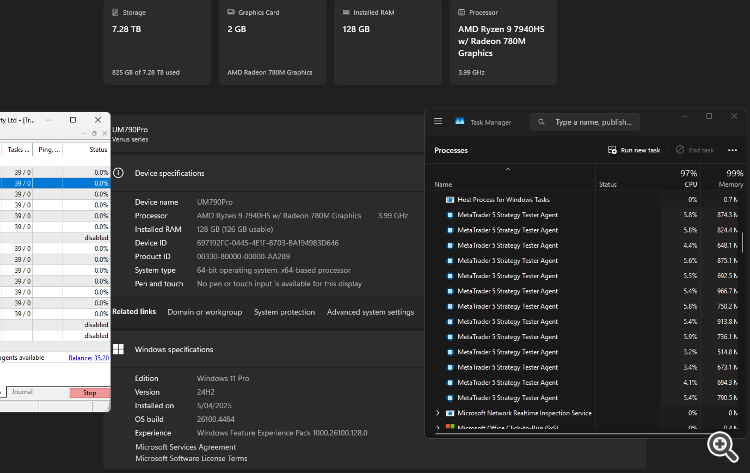Click the Installed on date 5/04/2025
The image size is (750, 473).
(214, 406)
